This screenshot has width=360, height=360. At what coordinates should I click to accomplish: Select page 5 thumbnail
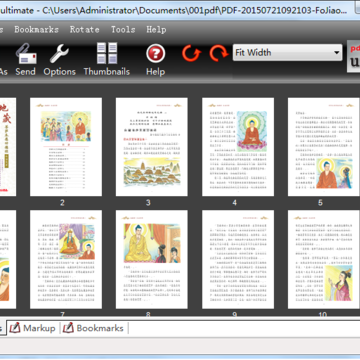pos(324,147)
